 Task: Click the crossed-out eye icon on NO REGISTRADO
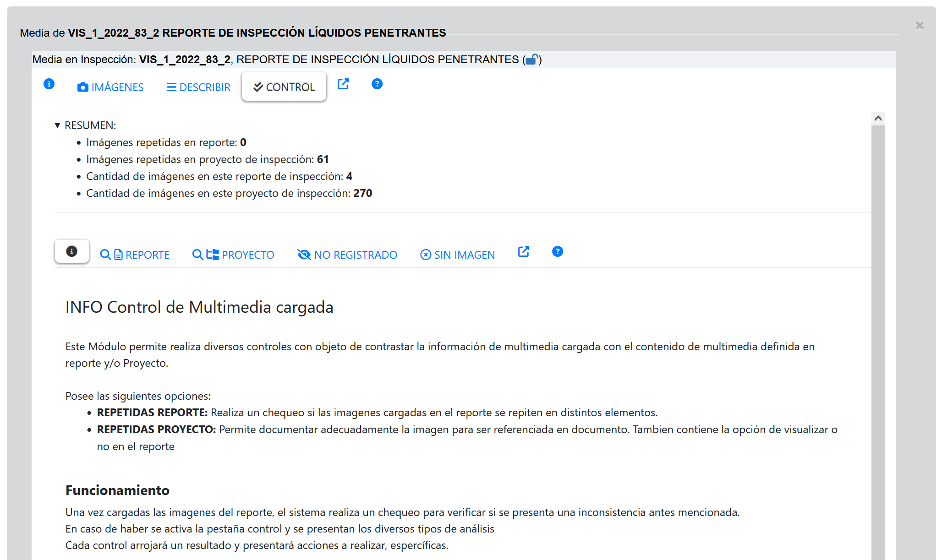coord(304,255)
